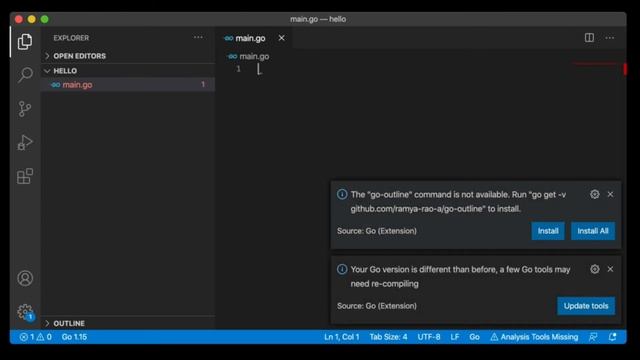Change Go language mode in status bar
640x360 pixels.
(474, 337)
